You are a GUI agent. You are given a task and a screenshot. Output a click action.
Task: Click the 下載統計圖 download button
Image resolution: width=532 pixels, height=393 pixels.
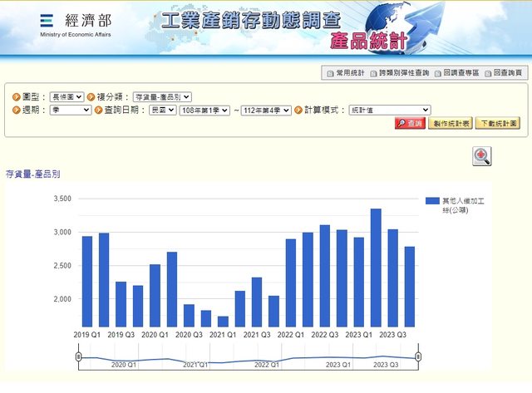point(498,123)
